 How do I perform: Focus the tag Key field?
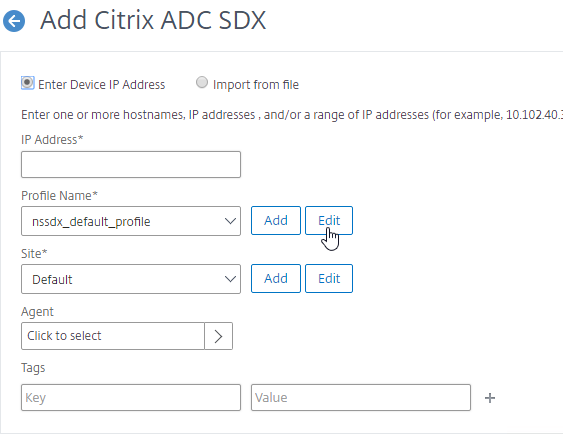pyautogui.click(x=131, y=397)
